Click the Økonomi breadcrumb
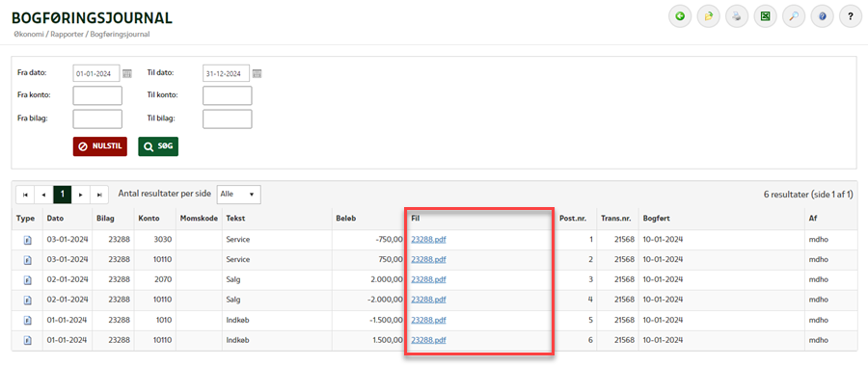 28,35
